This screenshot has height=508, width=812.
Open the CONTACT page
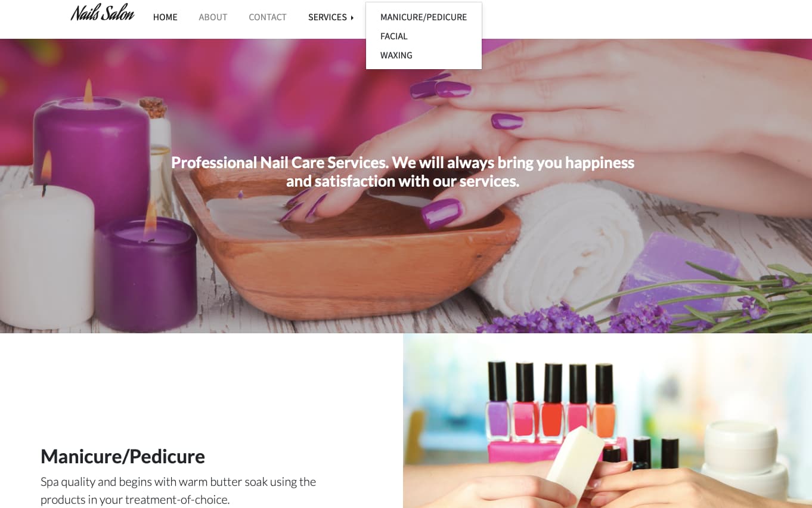tap(268, 17)
